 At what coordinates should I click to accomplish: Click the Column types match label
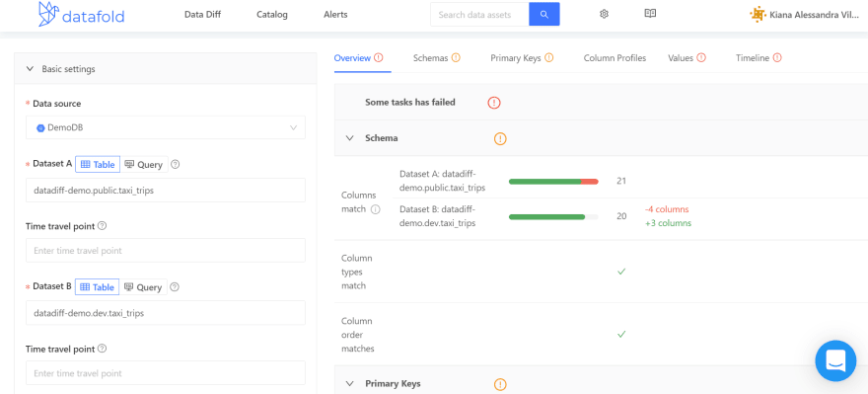tap(357, 272)
